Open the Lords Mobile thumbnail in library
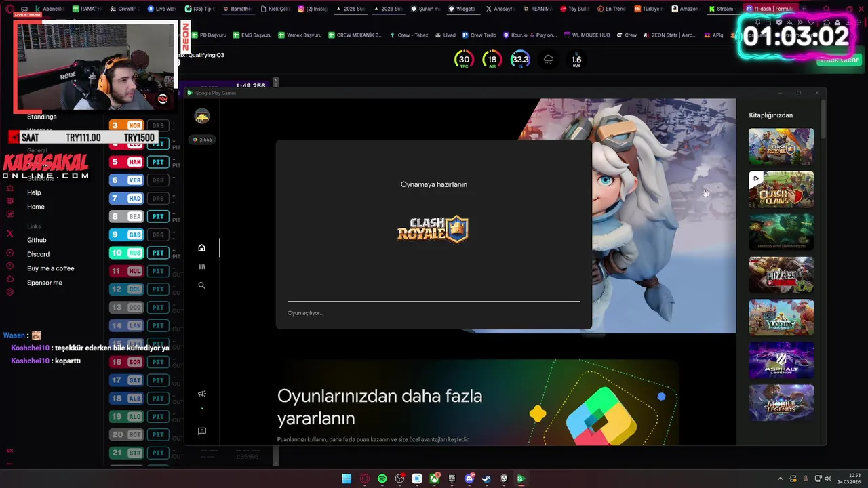Image resolution: width=868 pixels, height=488 pixels. pos(781,317)
